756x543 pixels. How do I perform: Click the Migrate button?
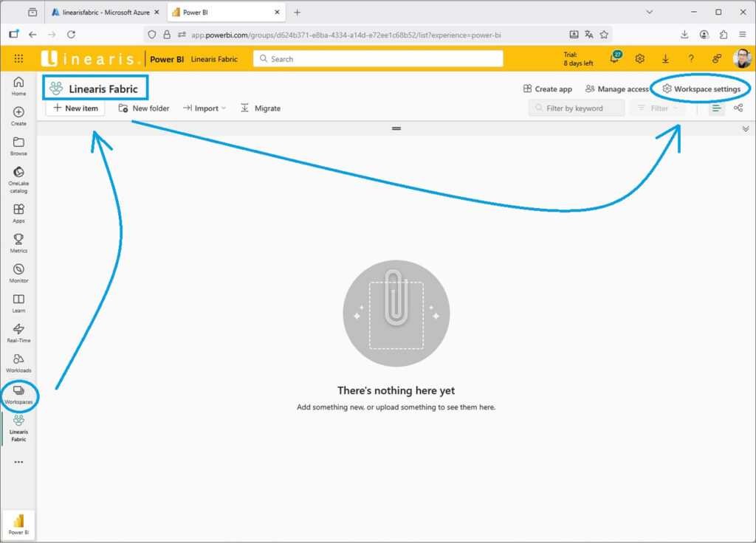point(261,108)
